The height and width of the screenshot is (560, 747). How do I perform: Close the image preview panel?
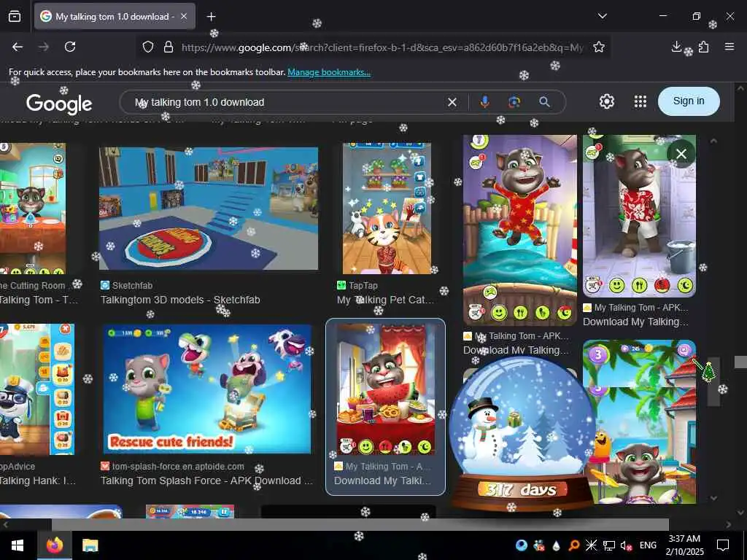pyautogui.click(x=681, y=154)
